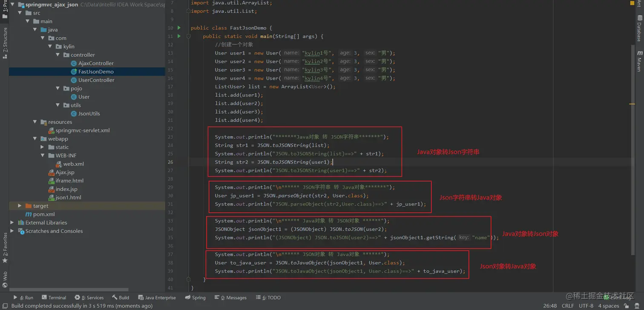Select json1.html file
The image size is (644, 310).
[x=64, y=198]
